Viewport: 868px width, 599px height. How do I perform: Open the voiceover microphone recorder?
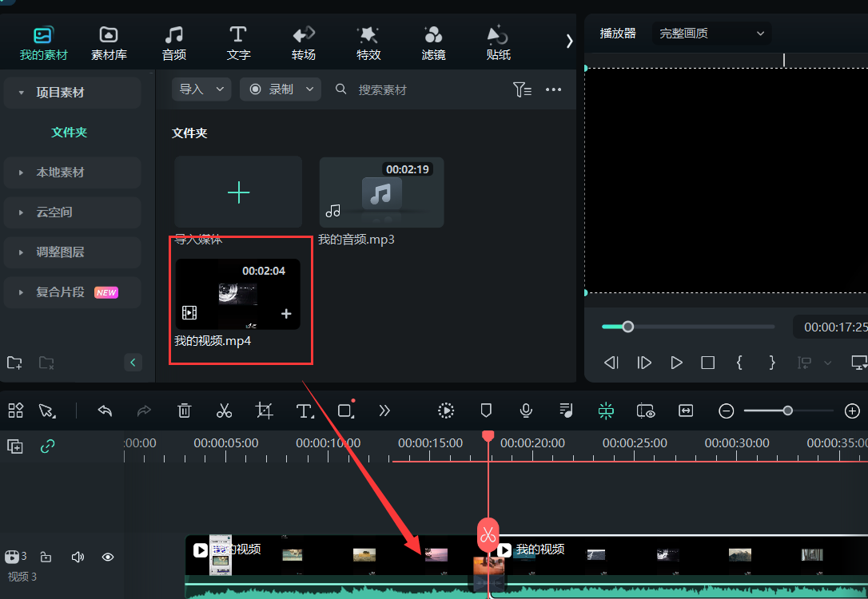[x=526, y=411]
